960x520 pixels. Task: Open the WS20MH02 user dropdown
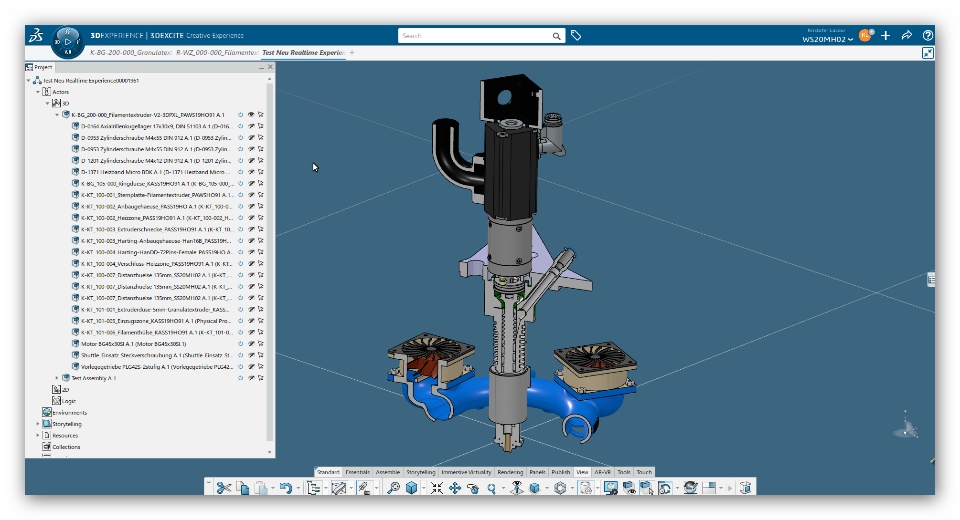[x=828, y=39]
